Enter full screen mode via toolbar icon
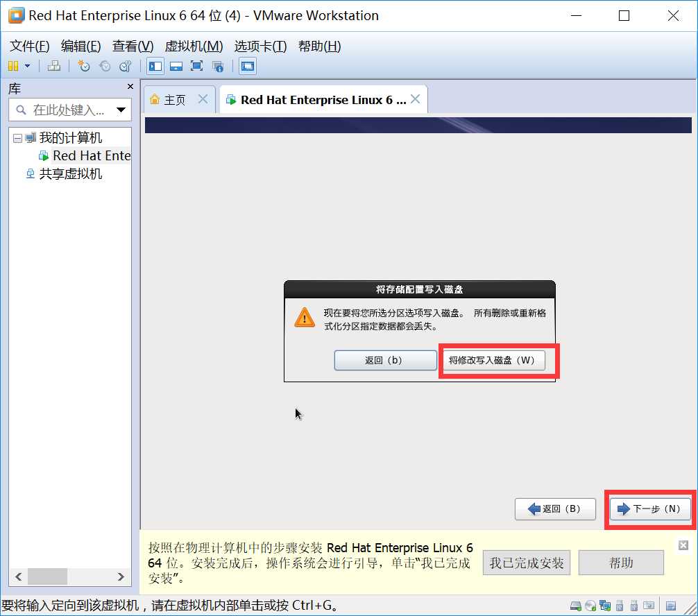Image resolution: width=698 pixels, height=616 pixels. pos(197,67)
